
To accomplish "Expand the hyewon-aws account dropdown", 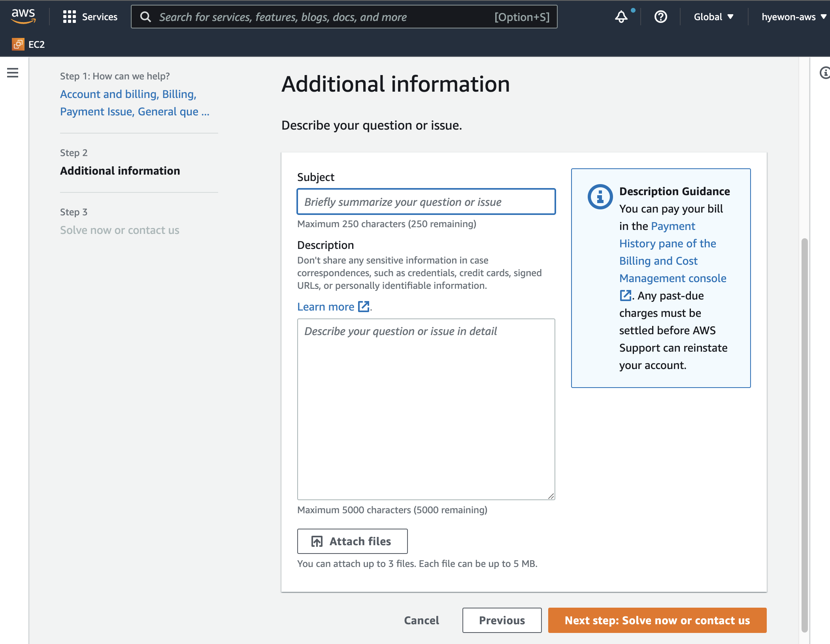I will pyautogui.click(x=794, y=17).
